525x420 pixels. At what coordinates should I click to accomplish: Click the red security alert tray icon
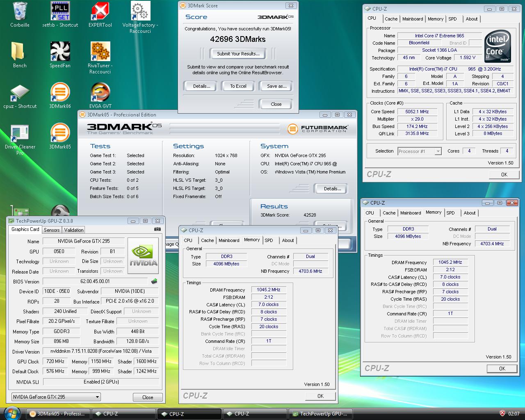click(x=502, y=413)
